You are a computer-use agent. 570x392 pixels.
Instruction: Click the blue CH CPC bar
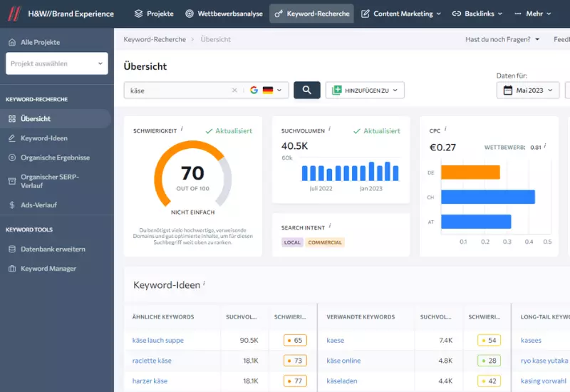(488, 197)
